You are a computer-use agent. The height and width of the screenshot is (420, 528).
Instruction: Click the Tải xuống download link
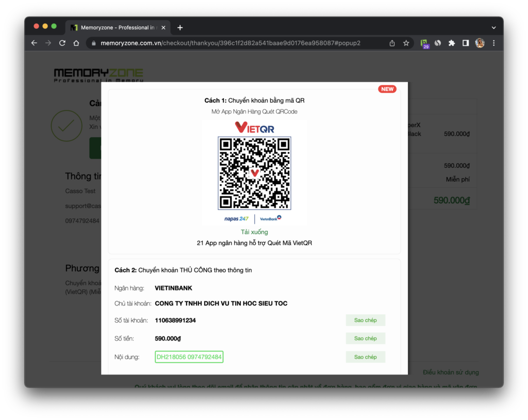coord(254,232)
